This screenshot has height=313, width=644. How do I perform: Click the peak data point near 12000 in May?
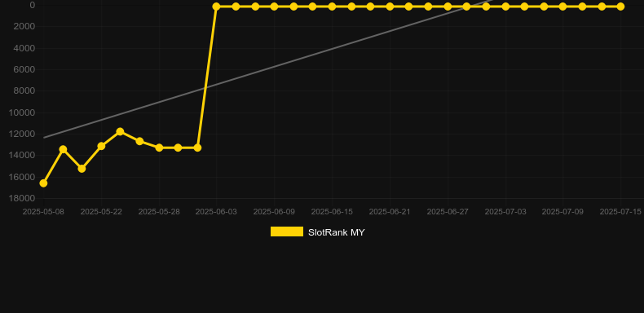[x=120, y=131]
